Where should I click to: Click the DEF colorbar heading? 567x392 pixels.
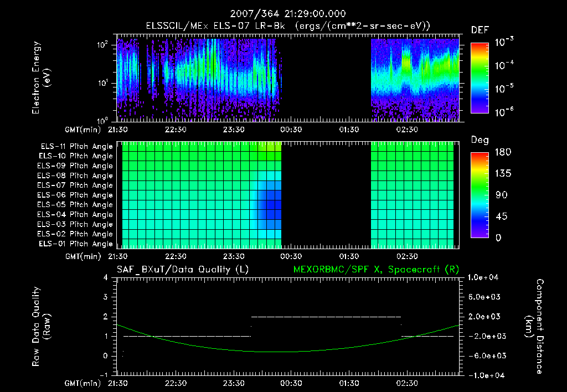[480, 30]
